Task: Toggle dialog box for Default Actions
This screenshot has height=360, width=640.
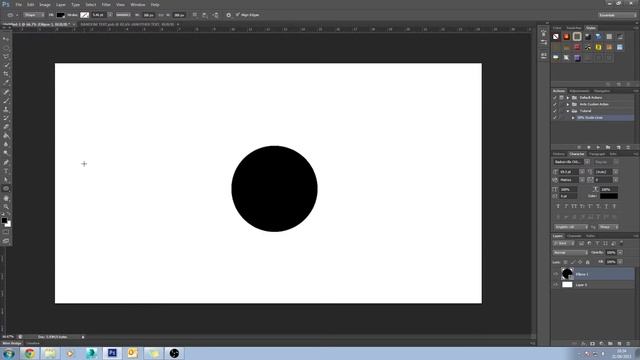Action: pos(561,98)
